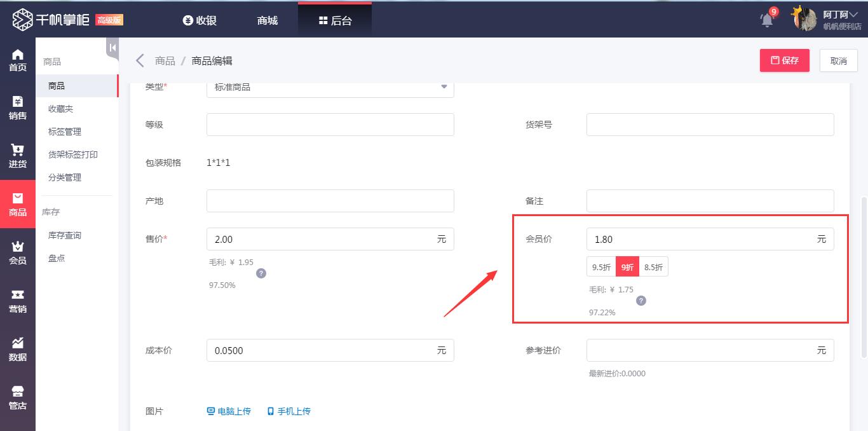This screenshot has height=431, width=868.
Task: Open 首页 home in left sidebar
Action: 18,60
